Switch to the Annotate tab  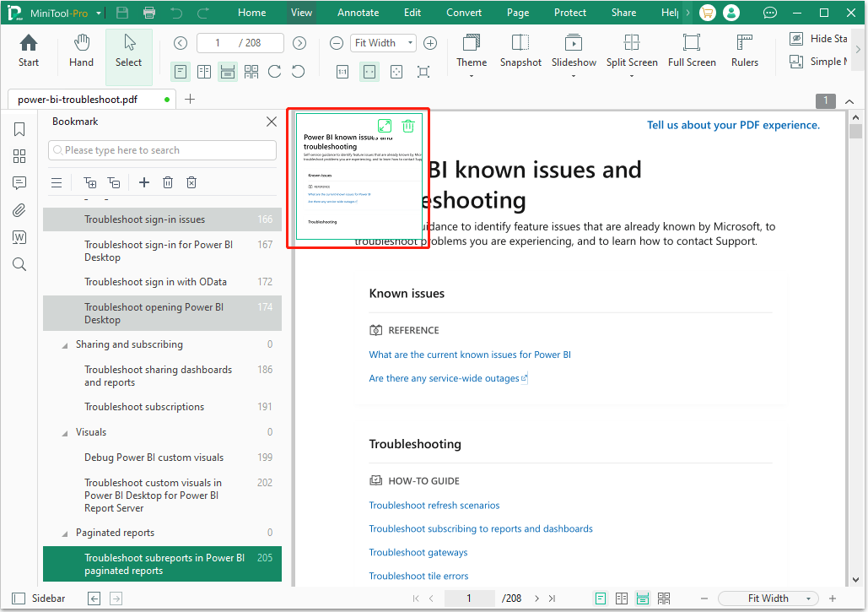(x=359, y=12)
